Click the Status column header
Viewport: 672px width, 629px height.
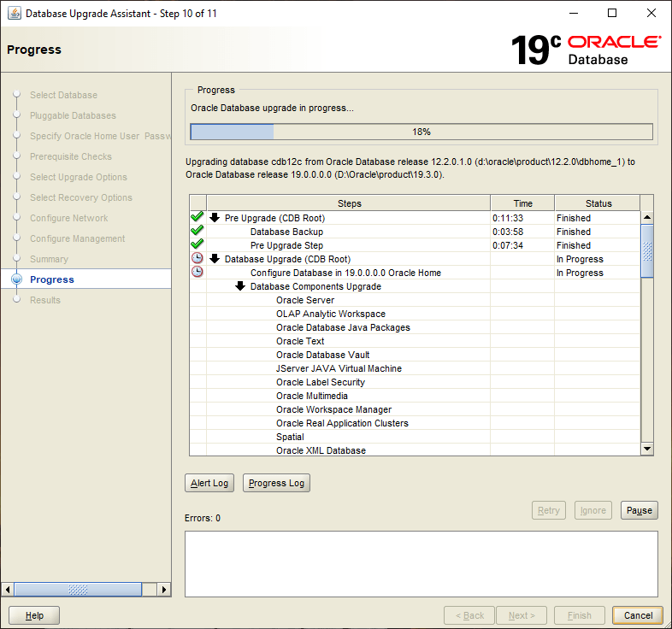(x=598, y=203)
